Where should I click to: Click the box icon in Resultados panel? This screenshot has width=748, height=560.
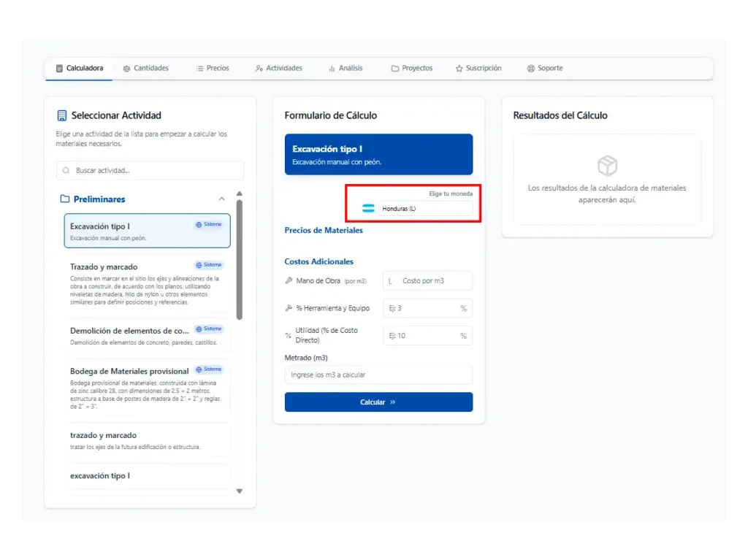(607, 166)
